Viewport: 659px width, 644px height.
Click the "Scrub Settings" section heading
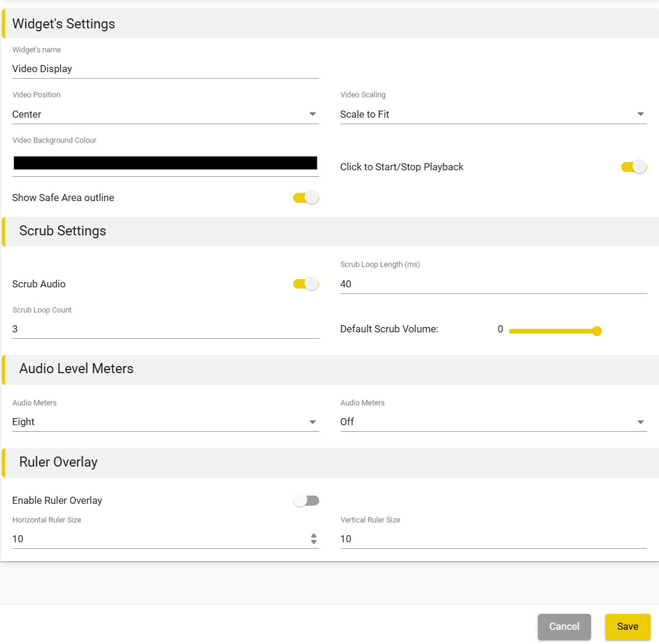63,231
